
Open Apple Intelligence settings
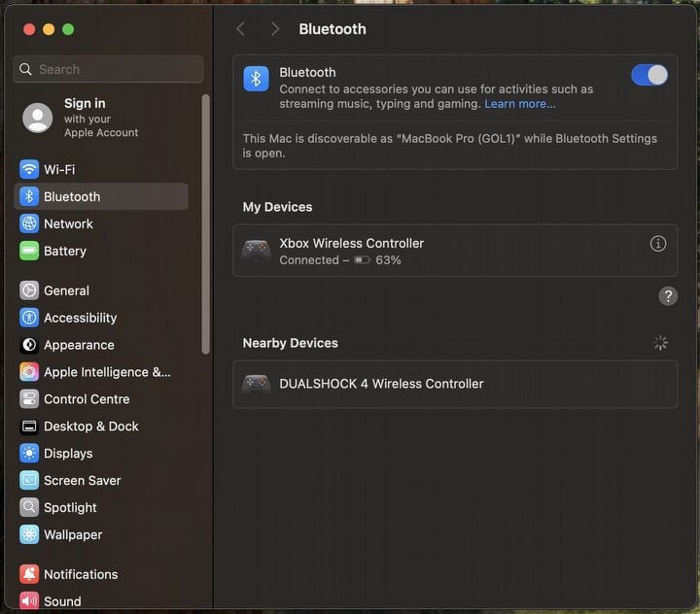pos(106,372)
